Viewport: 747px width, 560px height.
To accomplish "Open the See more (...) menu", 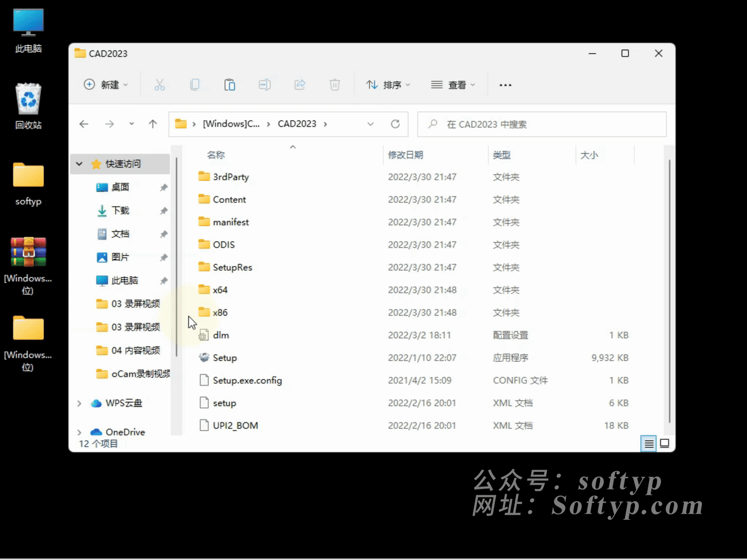I will (505, 85).
